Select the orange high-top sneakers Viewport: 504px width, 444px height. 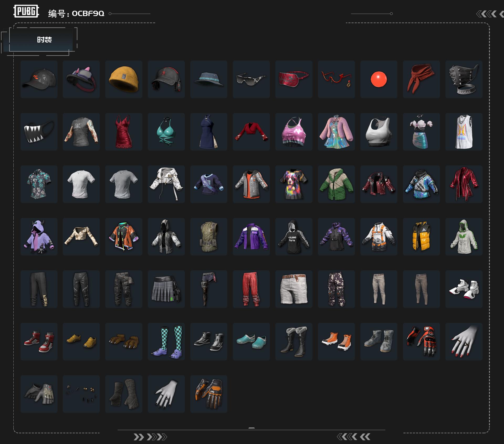pos(336,341)
